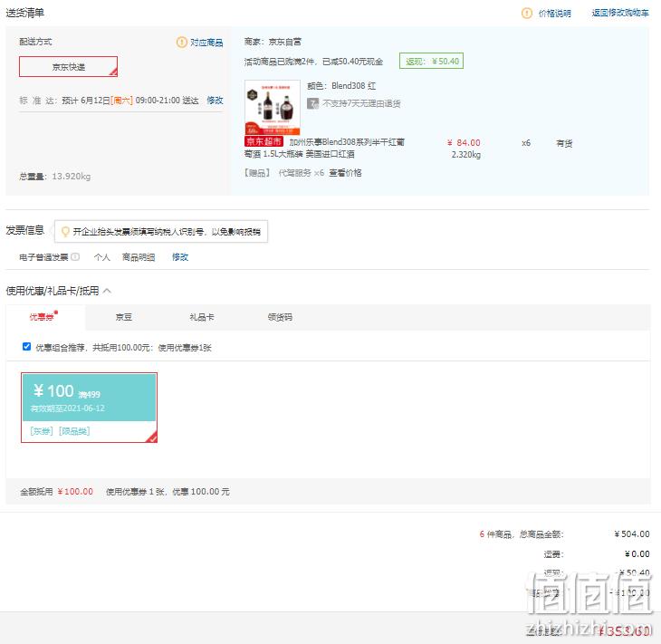Click the invoice tip lightbulb icon
This screenshot has height=644, width=661.
[65, 232]
